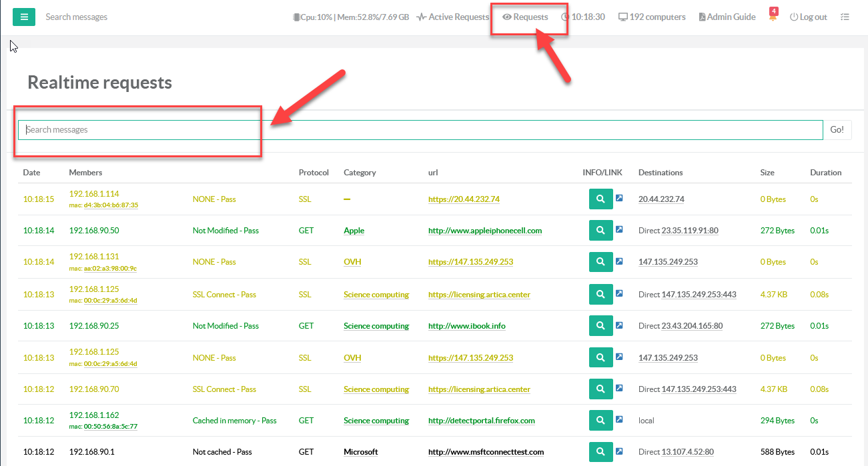This screenshot has width=868, height=466.
Task: Click magnifier button for appleiphonecell.com row
Action: click(600, 231)
